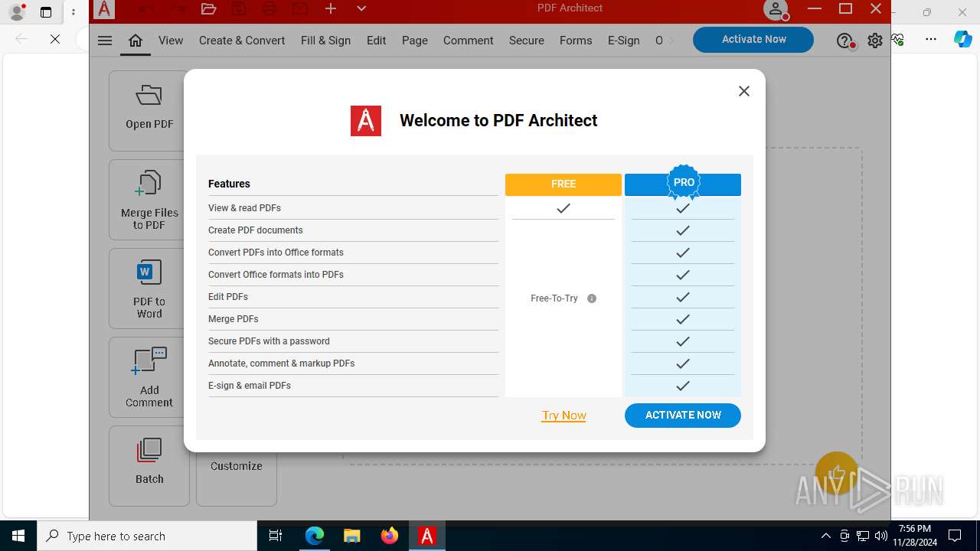Select the E-Sign tab
Viewport: 980px width, 551px height.
(x=624, y=41)
